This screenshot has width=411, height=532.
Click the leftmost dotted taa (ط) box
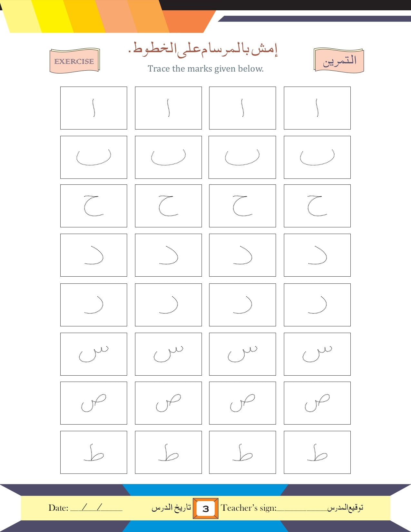[93, 452]
